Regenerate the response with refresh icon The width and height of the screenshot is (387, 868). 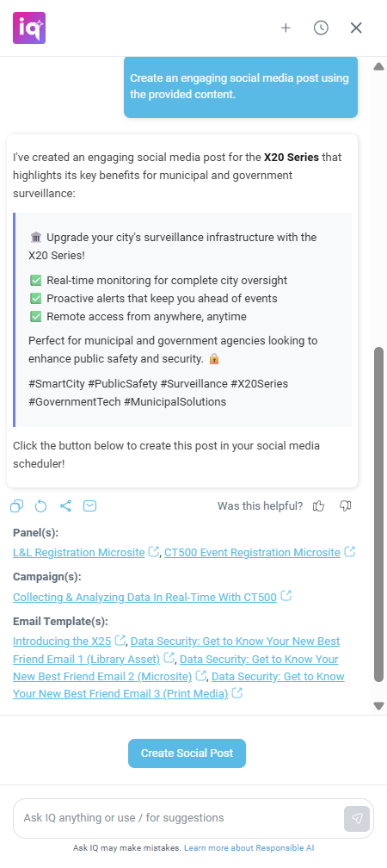(x=41, y=505)
